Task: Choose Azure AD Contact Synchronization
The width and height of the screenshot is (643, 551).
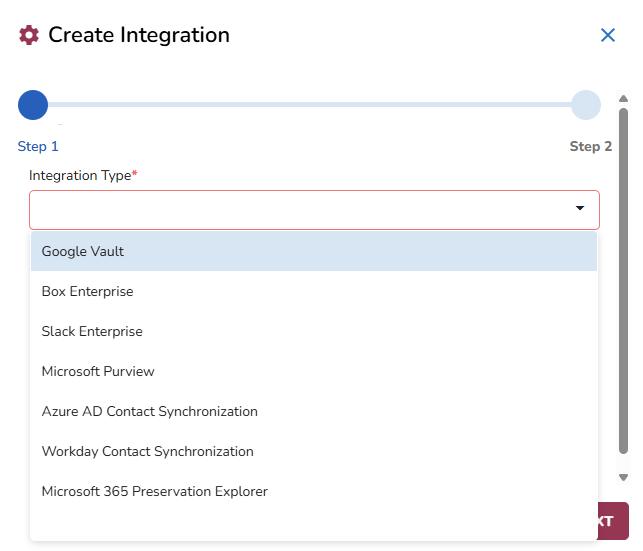Action: coord(149,412)
